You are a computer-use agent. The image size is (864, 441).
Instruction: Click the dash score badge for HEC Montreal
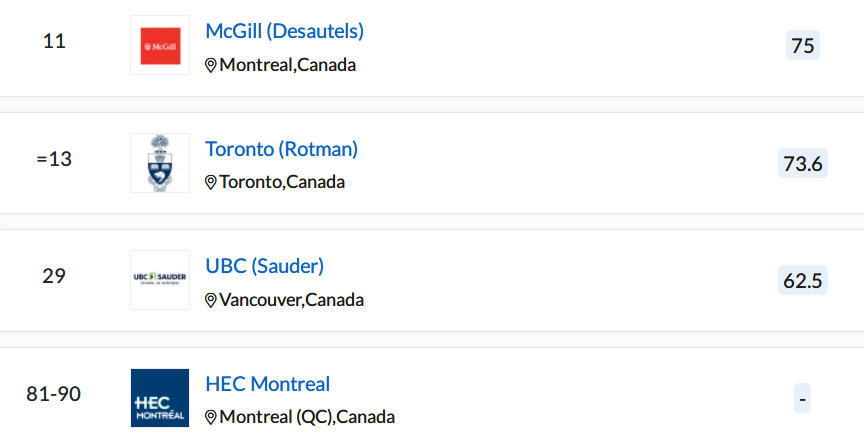click(802, 398)
